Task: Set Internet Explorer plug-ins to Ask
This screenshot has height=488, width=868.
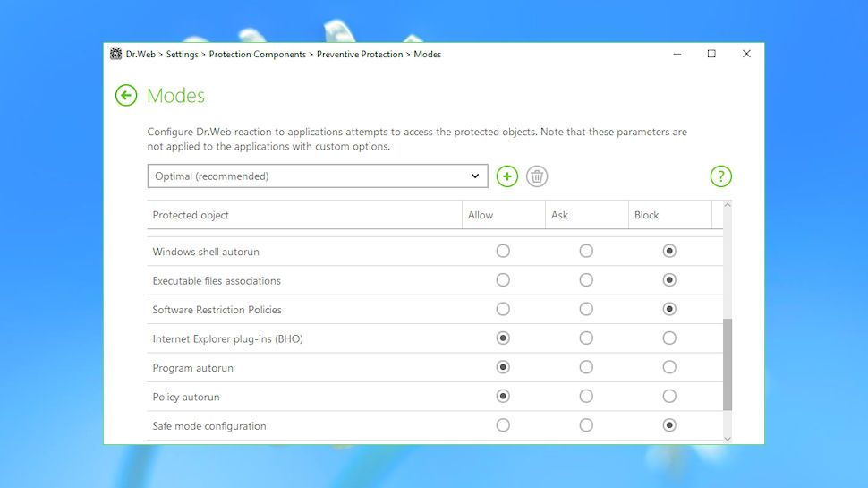Action: click(x=586, y=338)
